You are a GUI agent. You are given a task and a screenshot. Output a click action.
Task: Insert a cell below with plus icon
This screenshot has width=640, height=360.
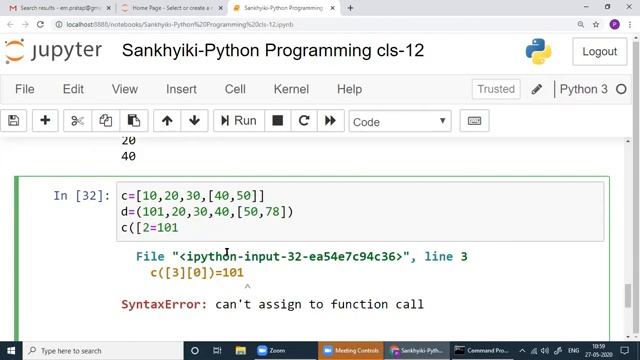45,121
